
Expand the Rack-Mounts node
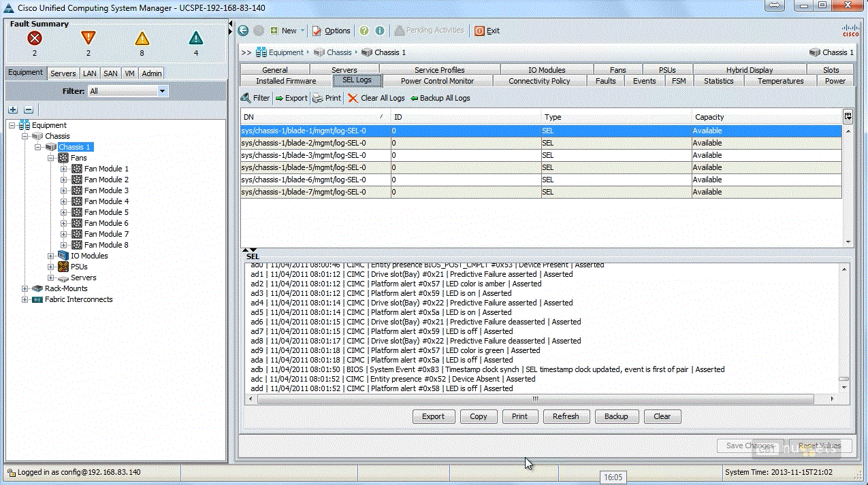coord(25,288)
